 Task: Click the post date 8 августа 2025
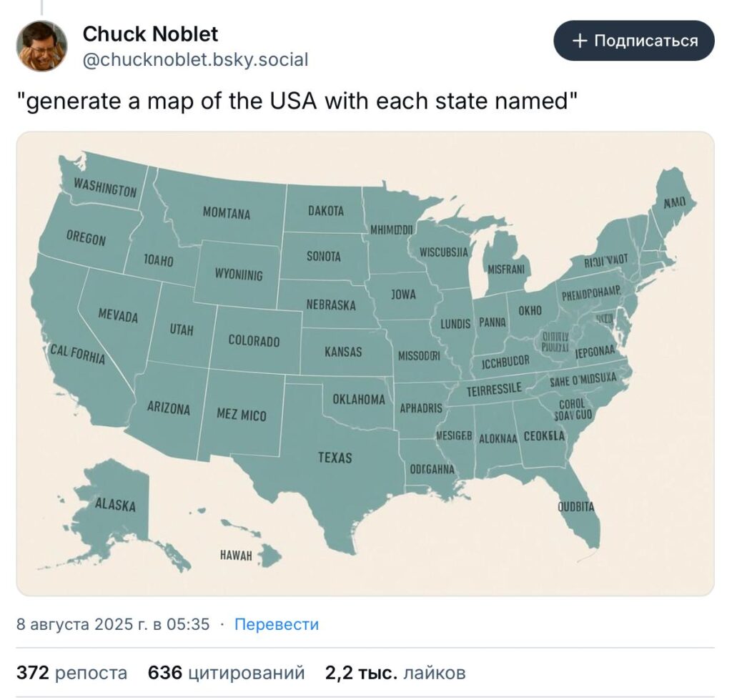tap(113, 624)
